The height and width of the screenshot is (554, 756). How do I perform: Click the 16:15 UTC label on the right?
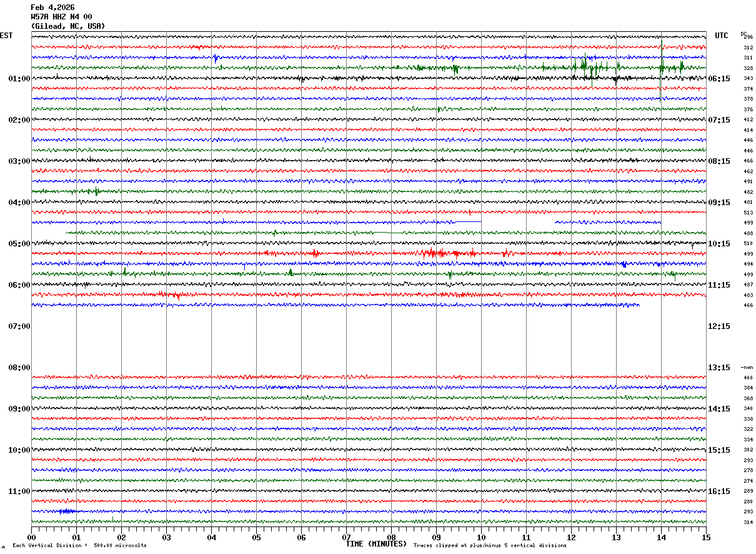[719, 491]
